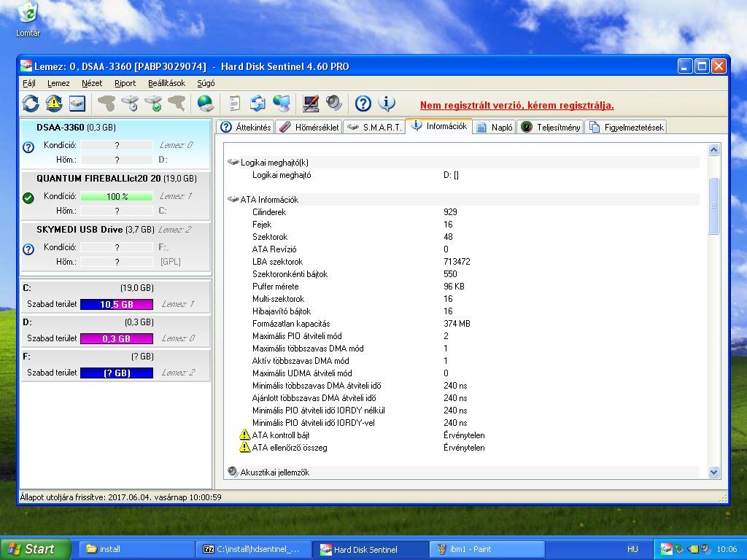Viewport: 747px width, 560px height.
Task: Click the Windows Start button
Action: (36, 549)
